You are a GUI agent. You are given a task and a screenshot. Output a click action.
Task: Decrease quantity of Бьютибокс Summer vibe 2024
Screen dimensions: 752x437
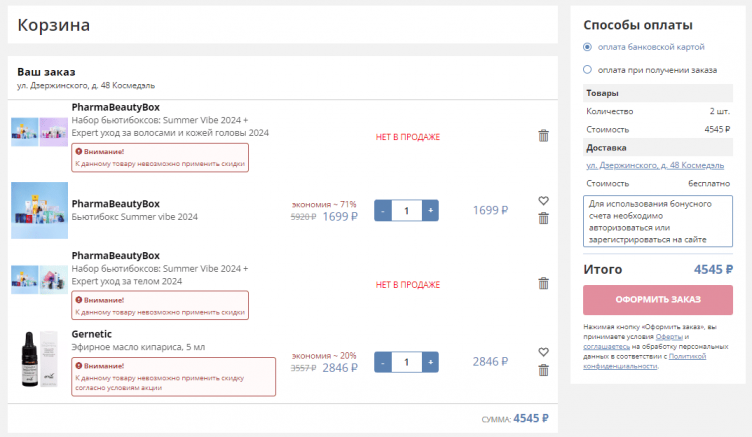[x=382, y=211]
